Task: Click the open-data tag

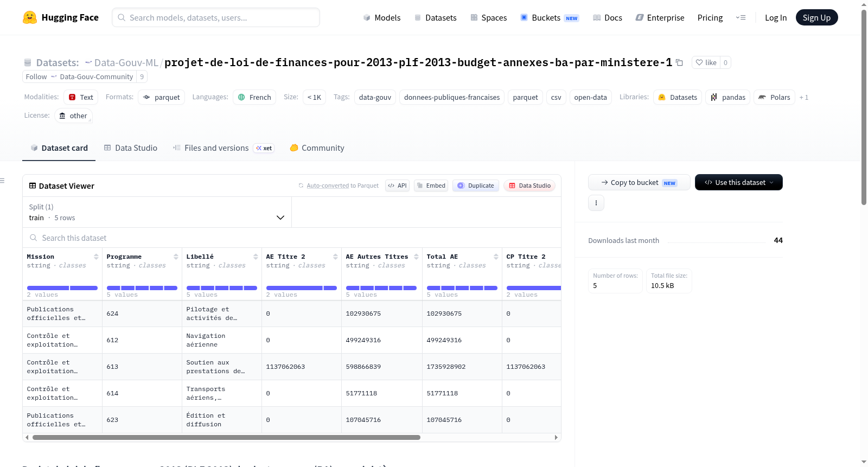Action: (x=590, y=97)
